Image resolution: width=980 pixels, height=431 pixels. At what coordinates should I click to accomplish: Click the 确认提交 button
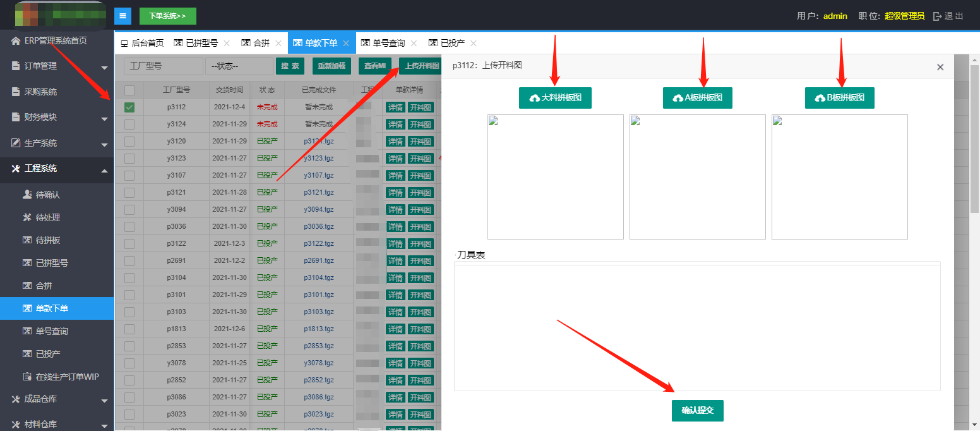pyautogui.click(x=697, y=411)
